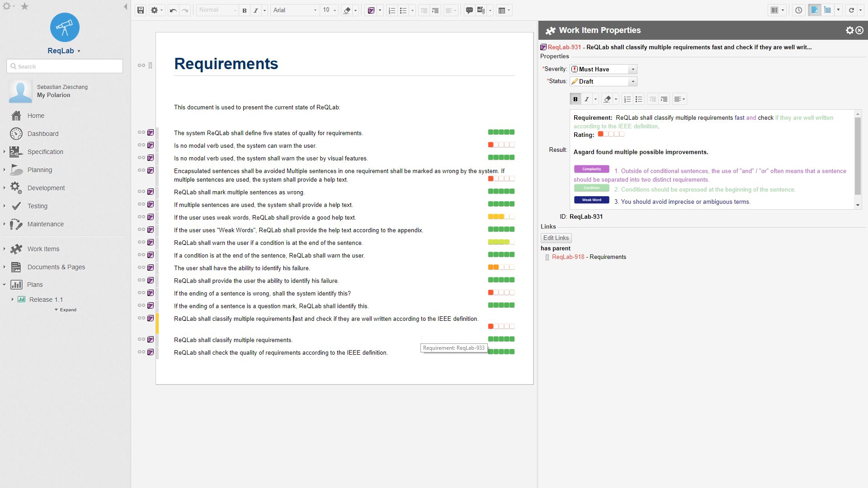
Task: Collapse the Plans tree node
Action: click(5, 285)
